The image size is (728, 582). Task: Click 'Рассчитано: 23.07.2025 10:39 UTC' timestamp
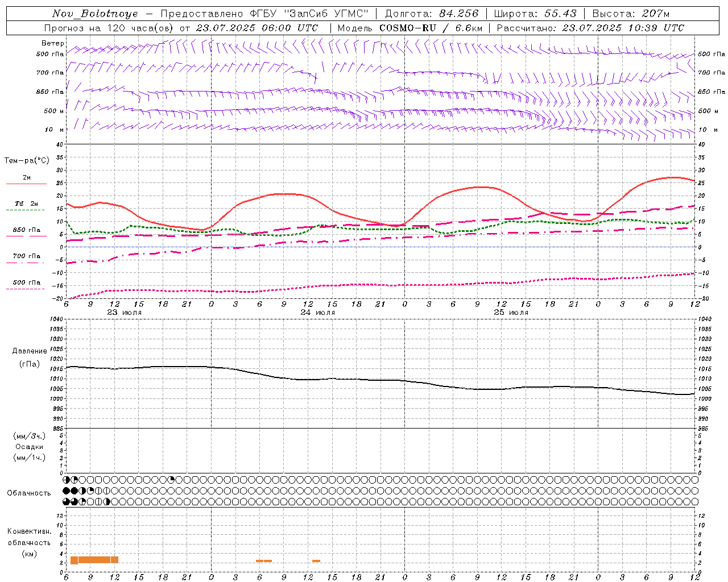pyautogui.click(x=590, y=28)
